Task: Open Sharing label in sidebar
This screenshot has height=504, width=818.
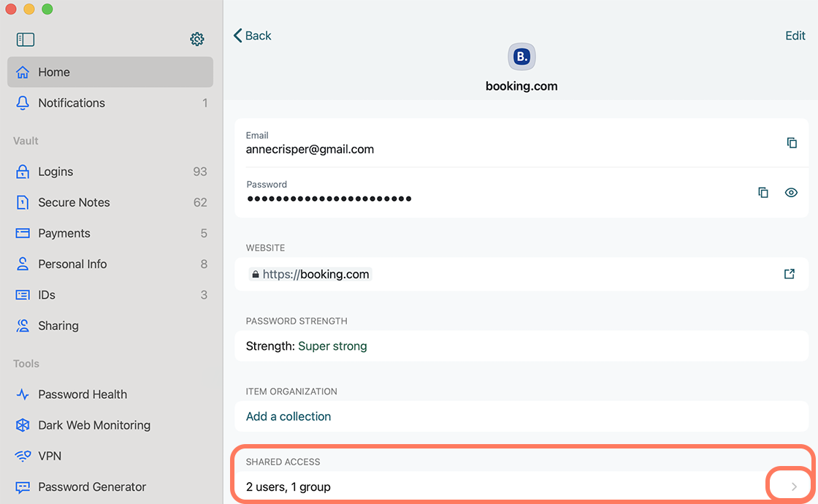Action: click(58, 326)
